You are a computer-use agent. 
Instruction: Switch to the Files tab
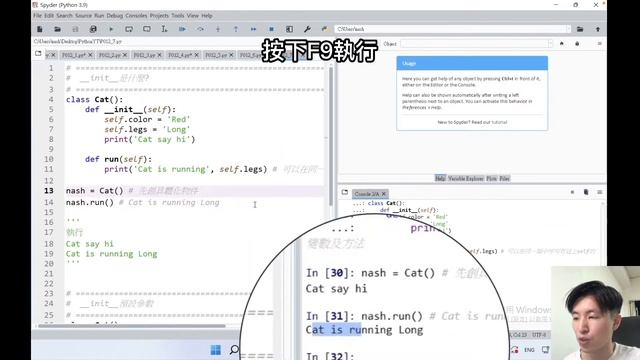coord(504,178)
